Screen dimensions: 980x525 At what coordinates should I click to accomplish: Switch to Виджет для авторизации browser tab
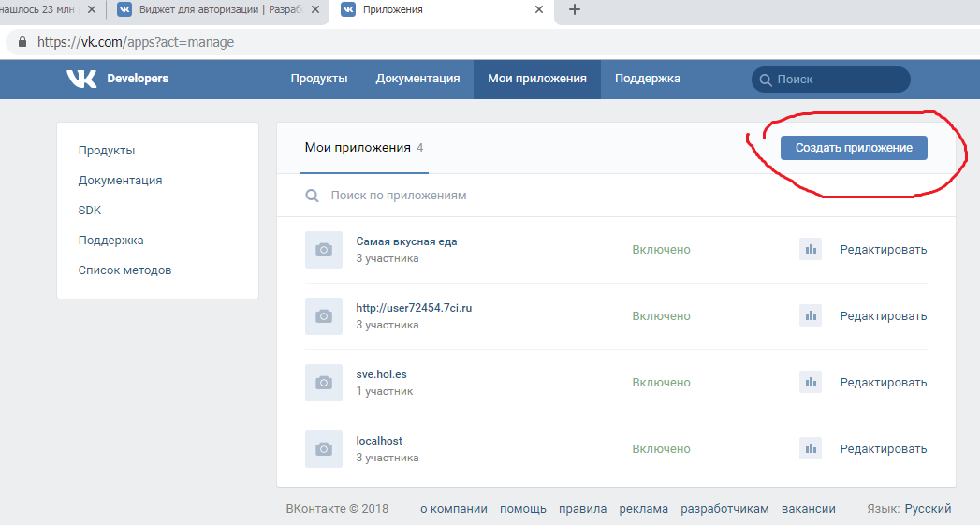click(218, 10)
